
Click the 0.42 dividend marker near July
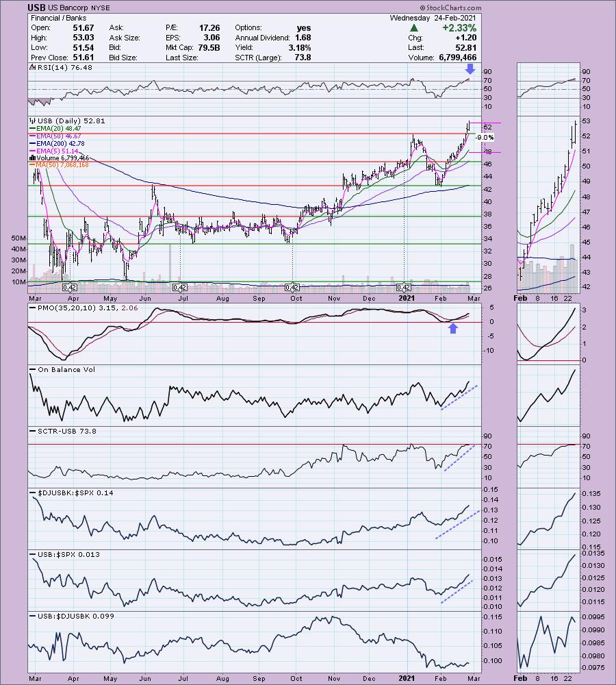pyautogui.click(x=180, y=288)
